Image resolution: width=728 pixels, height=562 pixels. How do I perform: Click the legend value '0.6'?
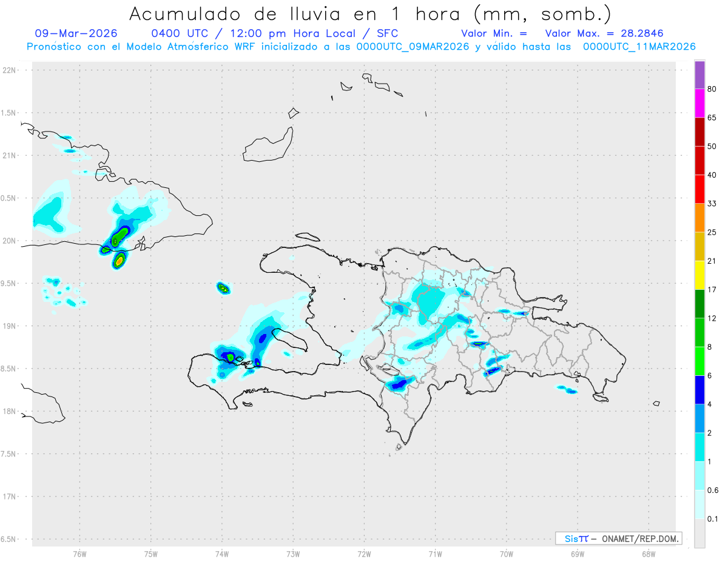pos(713,490)
